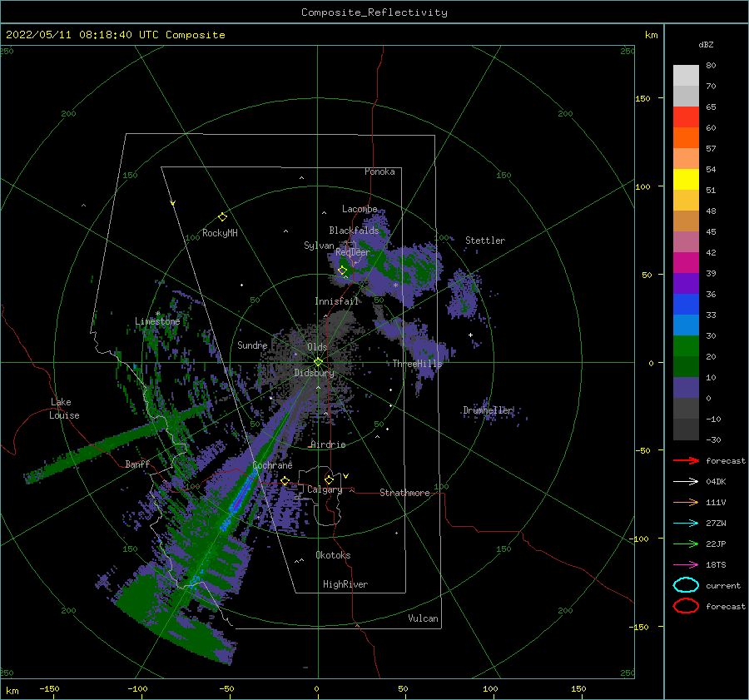Click the Banff label
The height and width of the screenshot is (700, 749).
point(137,464)
